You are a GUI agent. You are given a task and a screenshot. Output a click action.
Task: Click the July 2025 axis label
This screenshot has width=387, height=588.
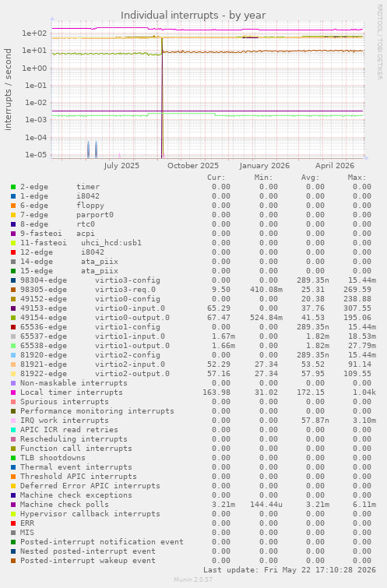point(121,166)
